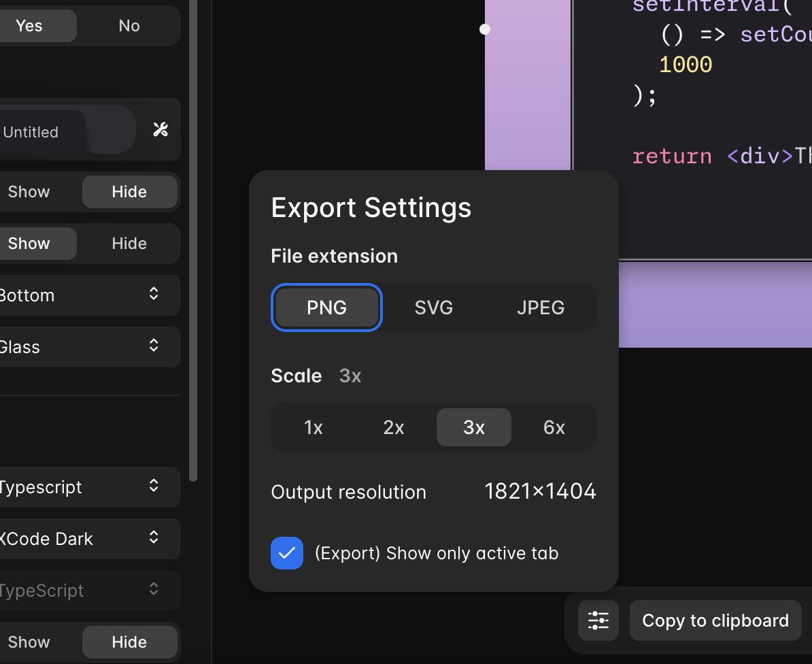The width and height of the screenshot is (812, 664).
Task: Click Copy to clipboard
Action: click(x=715, y=620)
